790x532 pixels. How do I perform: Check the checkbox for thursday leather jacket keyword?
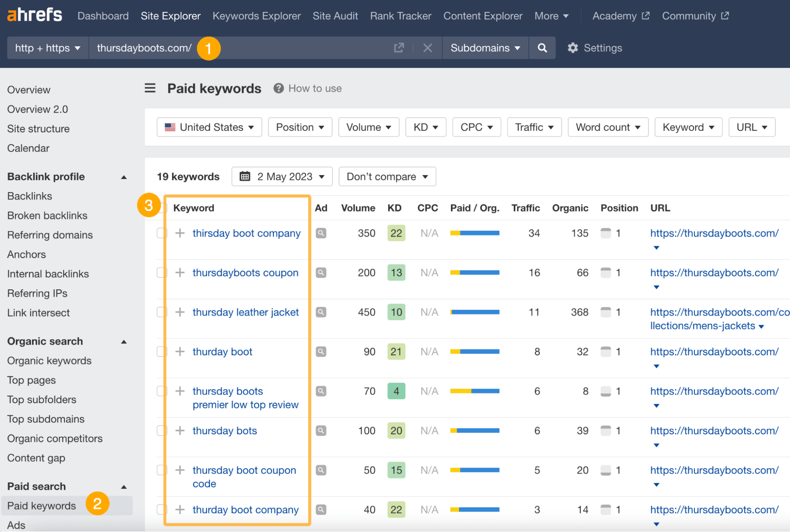pyautogui.click(x=162, y=312)
